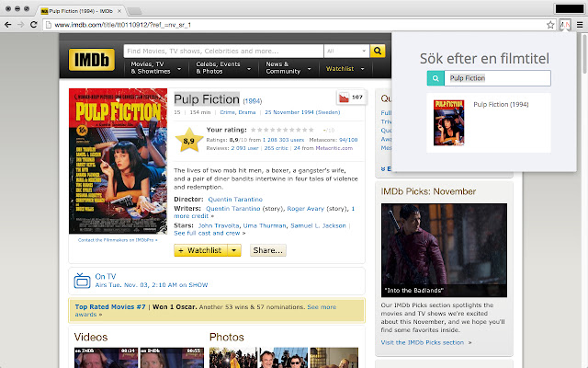Click the 8,9 rating star
The image size is (588, 368).
pyautogui.click(x=189, y=141)
